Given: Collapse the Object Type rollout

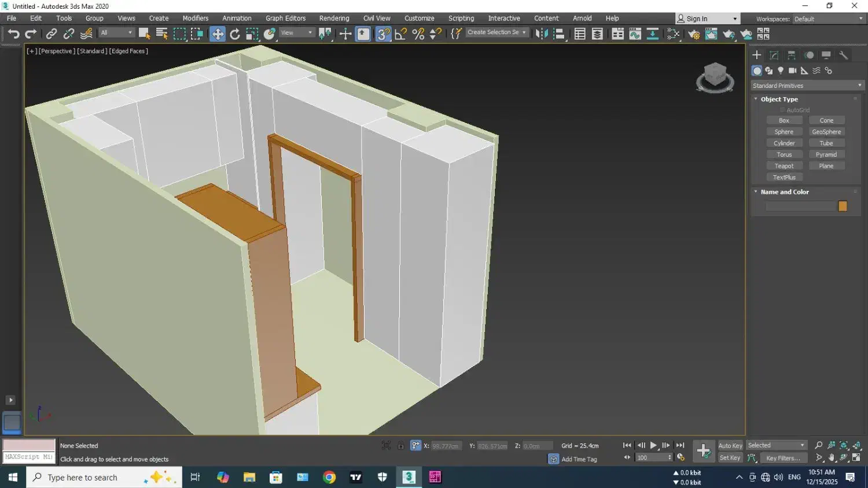Looking at the screenshot, I should click(779, 99).
